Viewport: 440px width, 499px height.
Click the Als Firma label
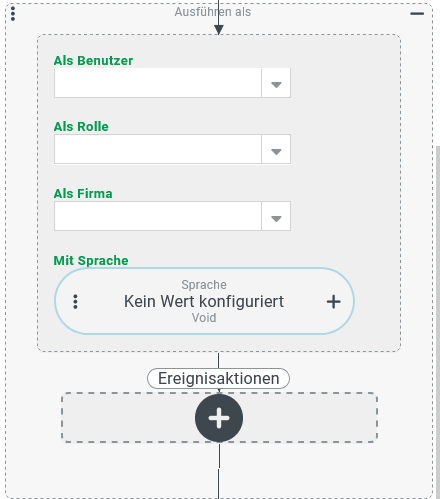(x=83, y=193)
